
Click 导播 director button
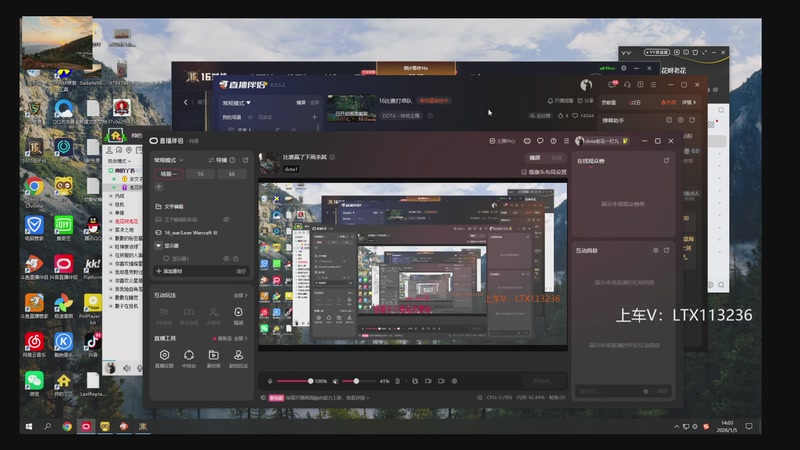pyautogui.click(x=218, y=160)
